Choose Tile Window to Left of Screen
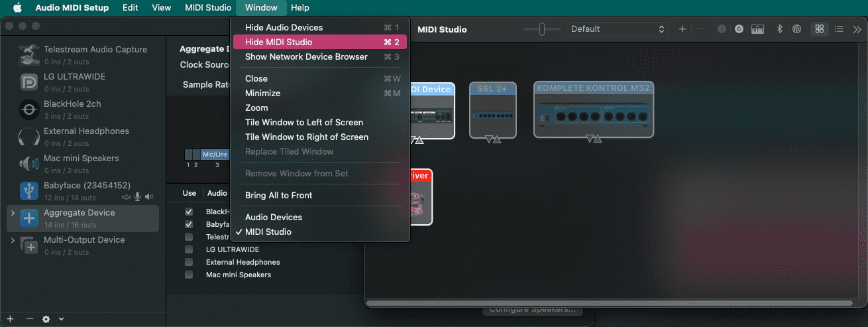Screen dimensions: 868x327 coord(321,122)
